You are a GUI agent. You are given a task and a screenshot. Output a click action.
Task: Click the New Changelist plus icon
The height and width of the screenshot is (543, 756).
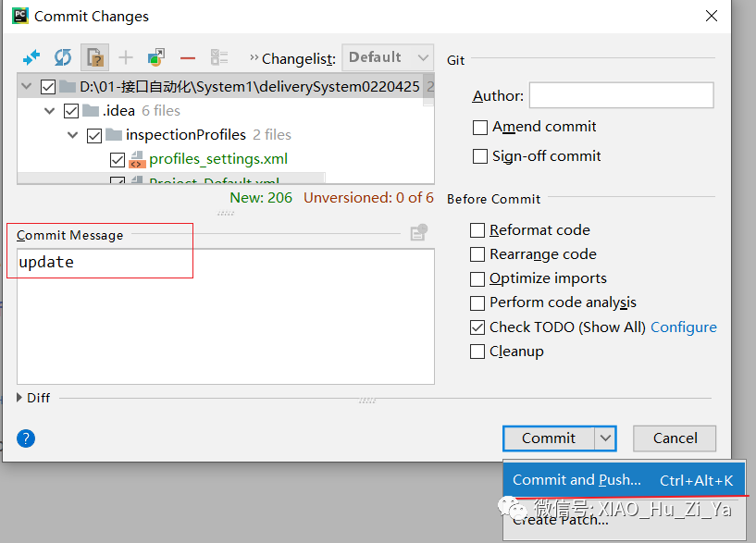(x=126, y=57)
